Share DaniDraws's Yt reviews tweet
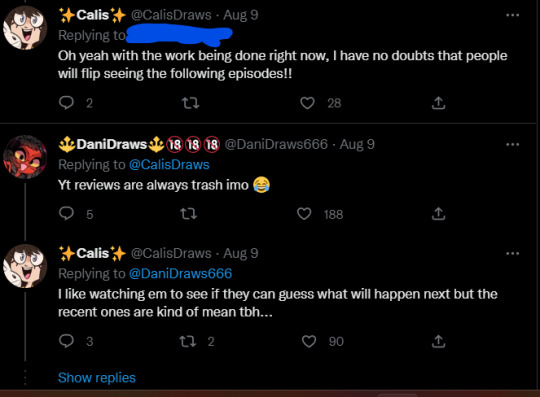 pos(438,213)
